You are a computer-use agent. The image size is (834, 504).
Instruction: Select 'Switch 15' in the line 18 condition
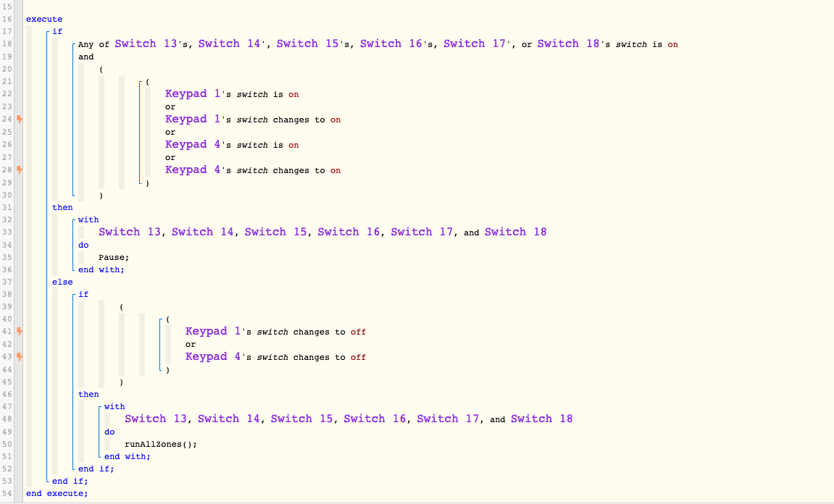307,43
